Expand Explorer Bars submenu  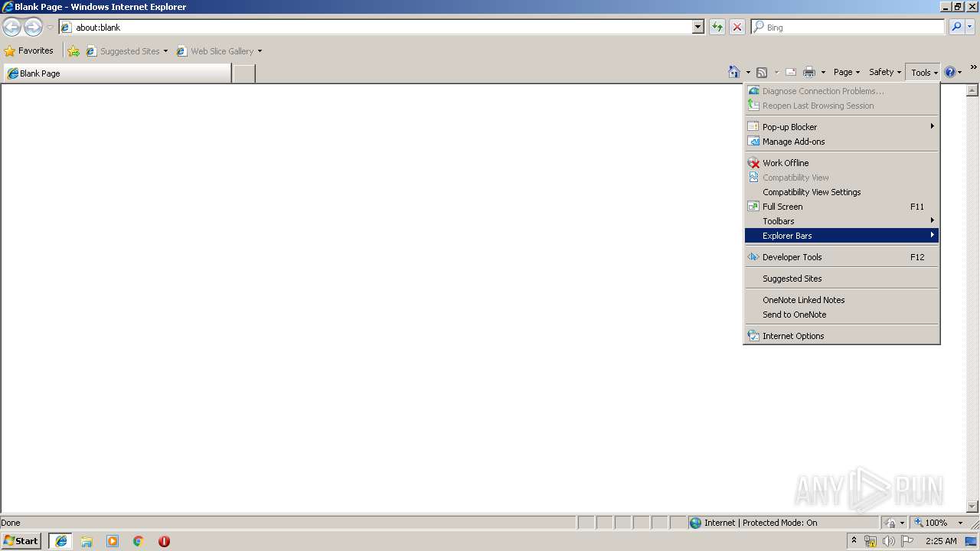(841, 236)
